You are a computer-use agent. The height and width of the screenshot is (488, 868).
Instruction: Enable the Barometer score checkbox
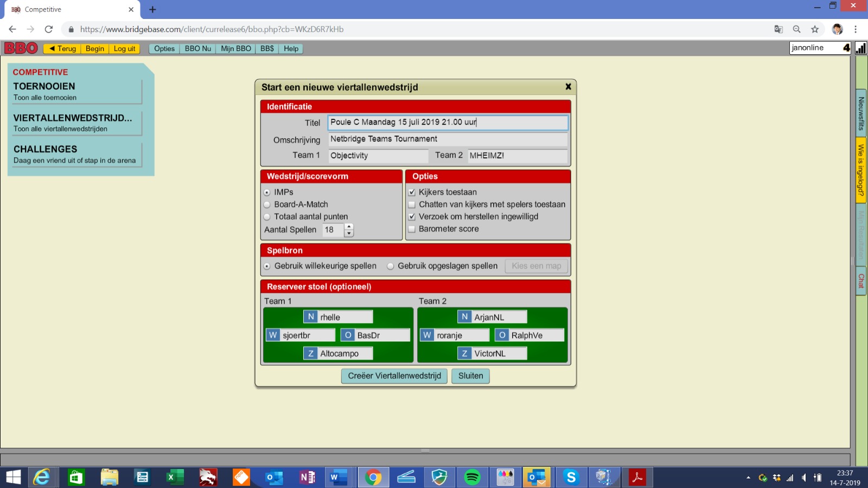coord(412,229)
